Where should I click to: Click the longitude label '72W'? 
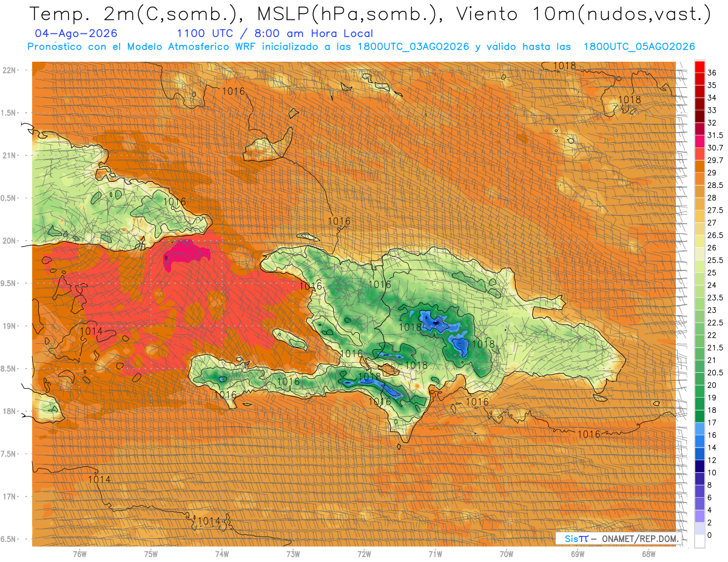pos(364,554)
